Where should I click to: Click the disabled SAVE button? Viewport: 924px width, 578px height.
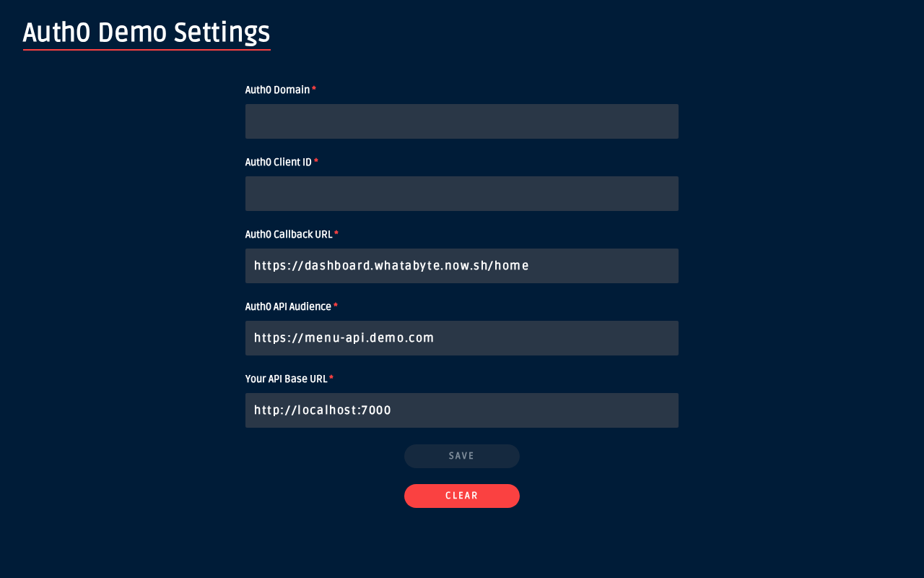point(462,456)
